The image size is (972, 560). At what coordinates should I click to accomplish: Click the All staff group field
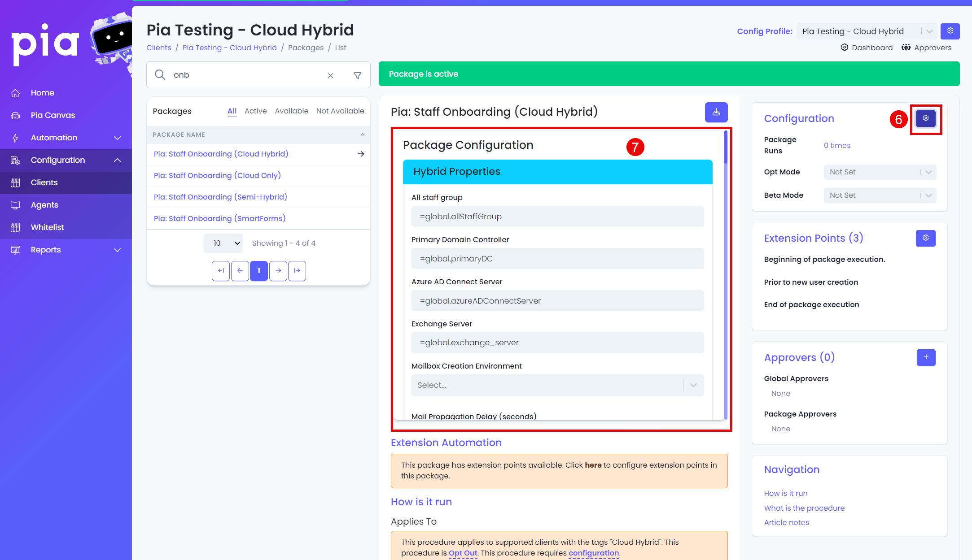(x=557, y=217)
